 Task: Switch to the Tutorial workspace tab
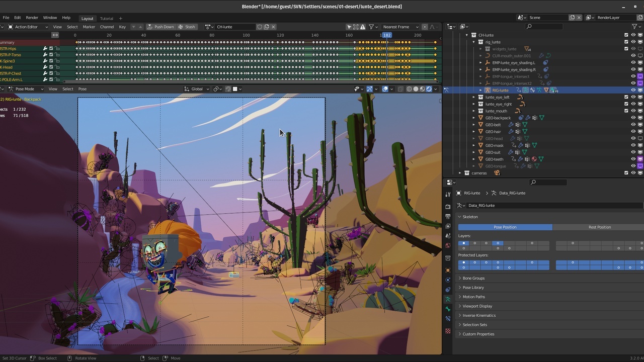106,19
